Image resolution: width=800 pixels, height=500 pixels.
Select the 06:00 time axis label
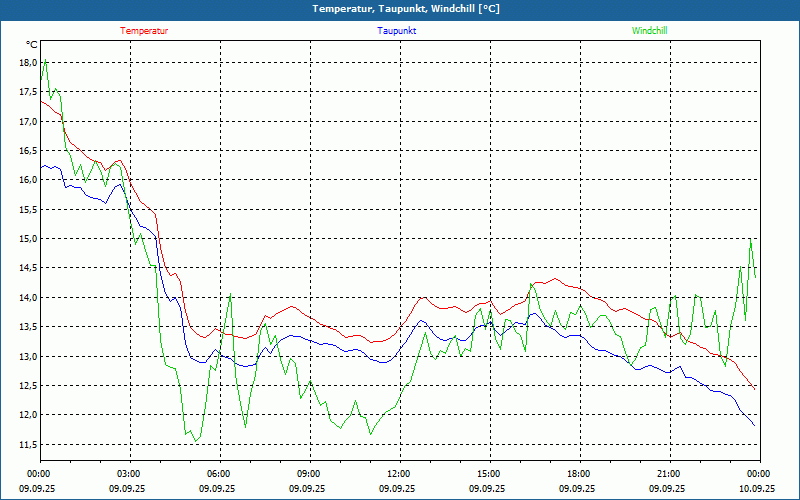coord(219,474)
